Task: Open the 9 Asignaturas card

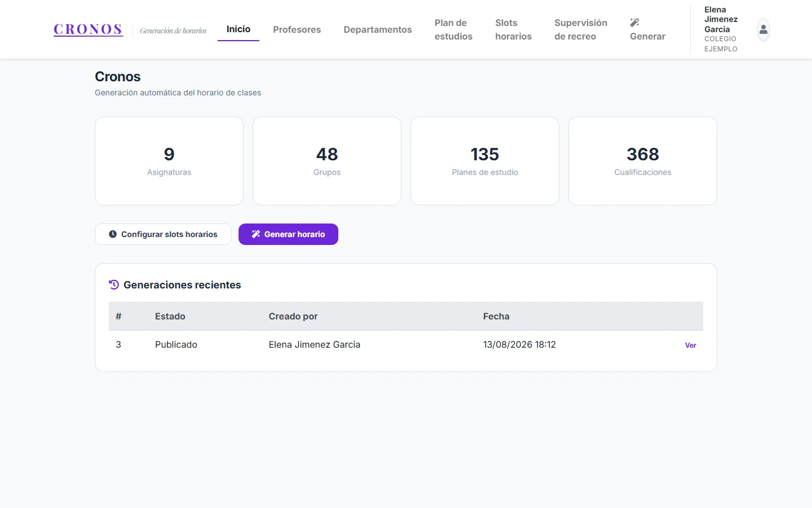Action: tap(169, 161)
